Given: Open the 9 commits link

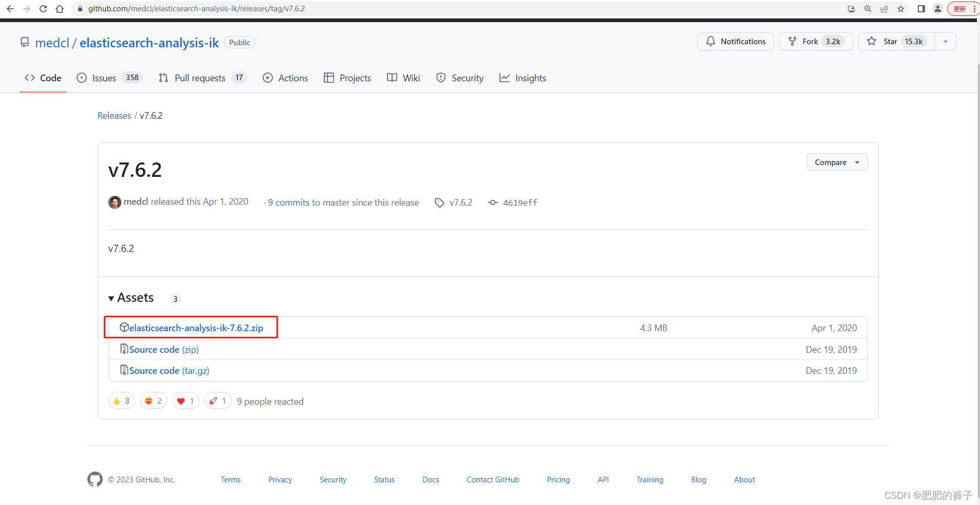Looking at the screenshot, I should point(289,203).
